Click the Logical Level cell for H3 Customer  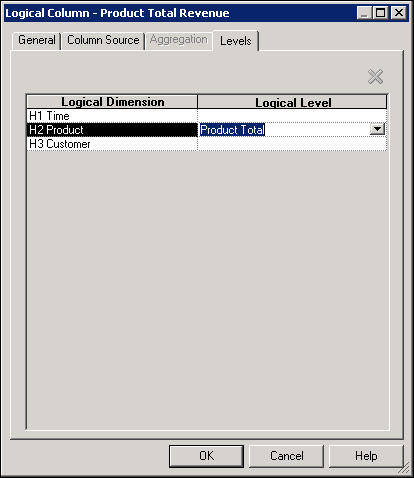click(292, 144)
